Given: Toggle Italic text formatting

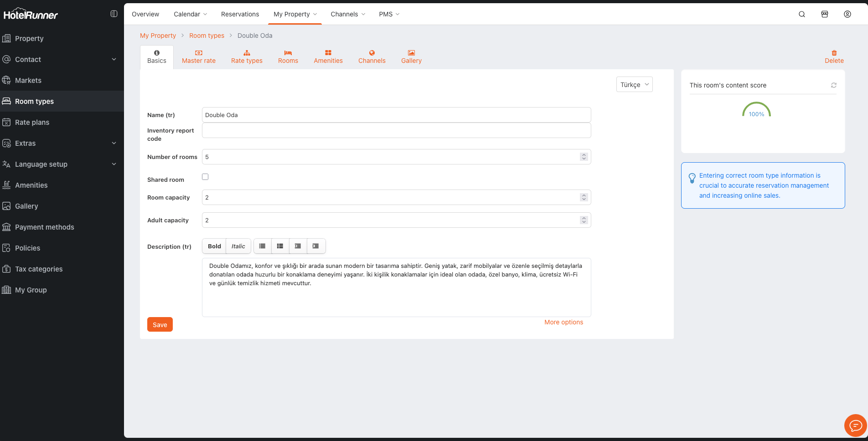Looking at the screenshot, I should [x=238, y=246].
